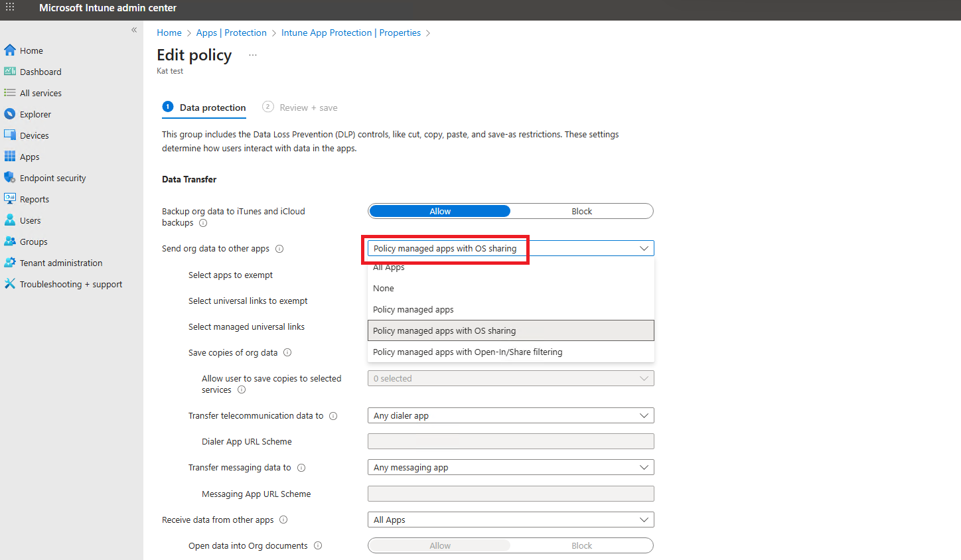The height and width of the screenshot is (560, 961).
Task: Click the Dialer App URL Scheme field
Action: pyautogui.click(x=511, y=441)
